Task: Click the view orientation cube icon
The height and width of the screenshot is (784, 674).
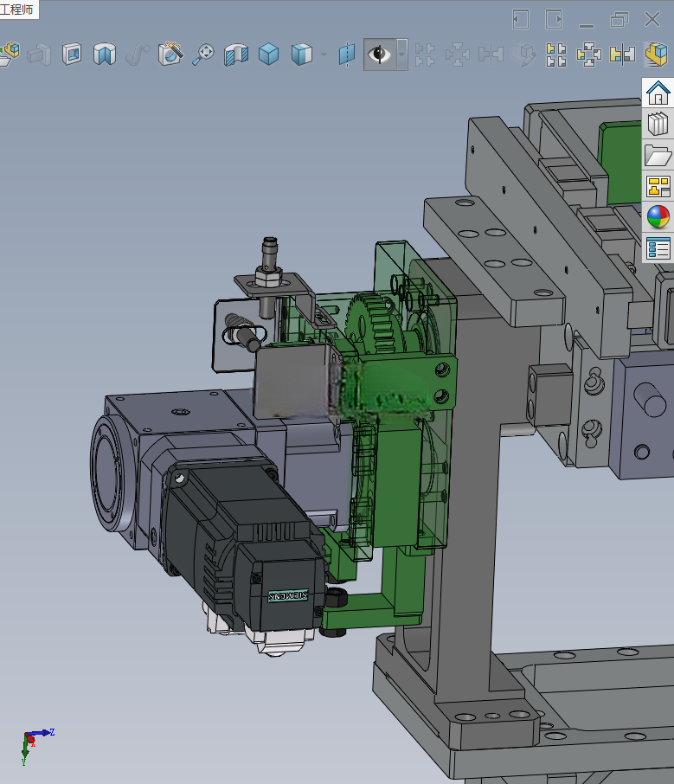Action: 269,54
